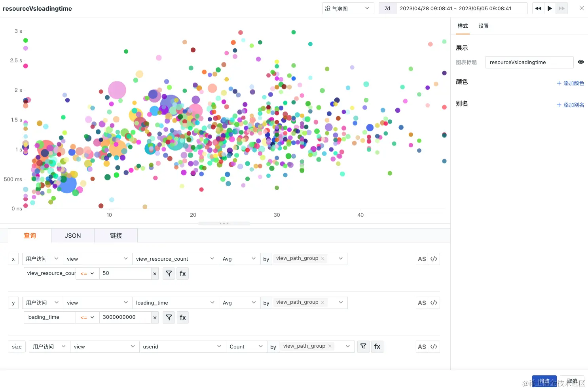Open the 气泡图 chart type dropdown

[348, 8]
